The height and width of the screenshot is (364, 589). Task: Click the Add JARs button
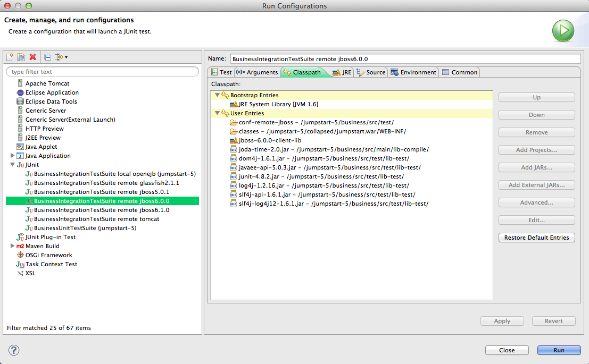tap(536, 167)
